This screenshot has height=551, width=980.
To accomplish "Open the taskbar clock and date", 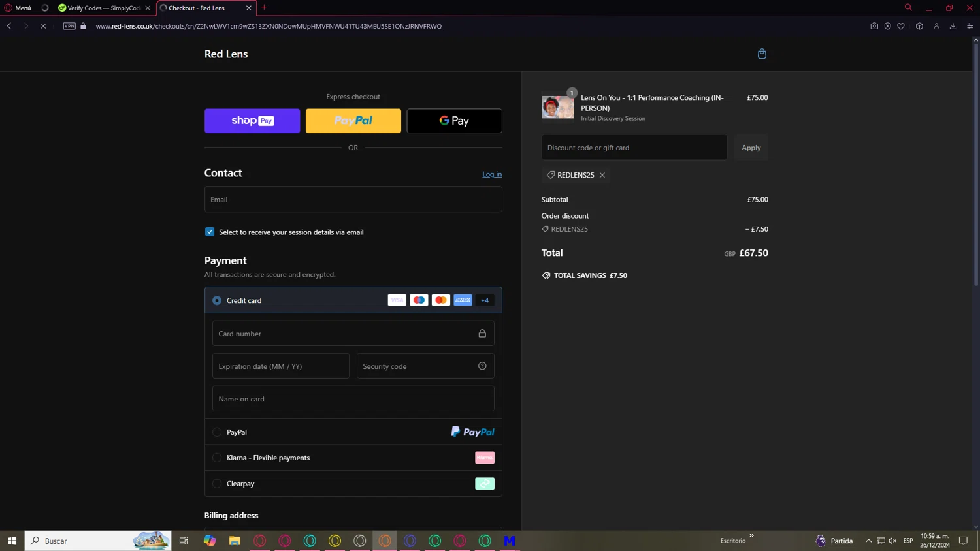I will point(935,541).
